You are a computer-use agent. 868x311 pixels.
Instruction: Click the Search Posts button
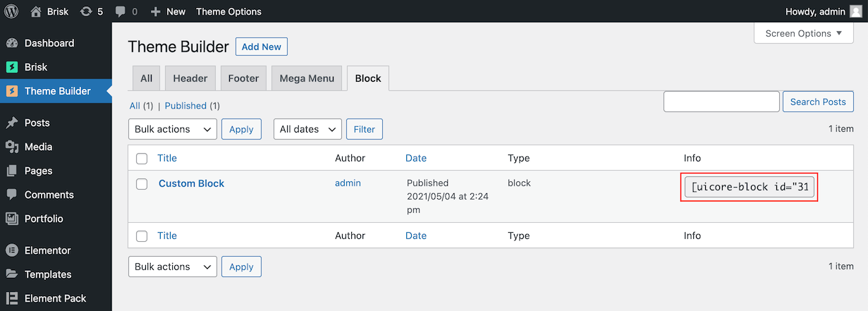pyautogui.click(x=818, y=102)
